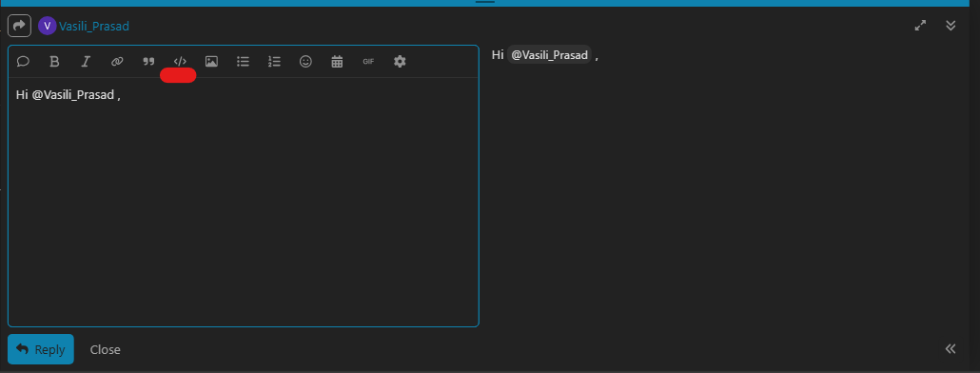The image size is (980, 373).
Task: Add a blockquote with the quotation marks icon
Action: point(148,61)
